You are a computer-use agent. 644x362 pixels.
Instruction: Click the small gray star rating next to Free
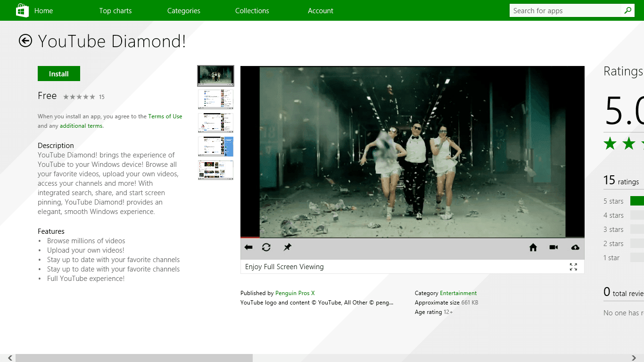point(79,97)
